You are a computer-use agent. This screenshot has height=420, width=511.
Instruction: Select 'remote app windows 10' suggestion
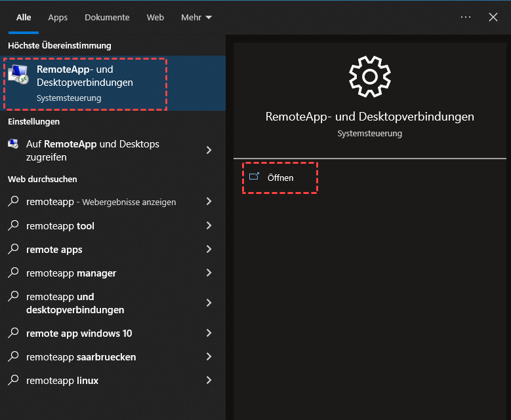pos(79,333)
